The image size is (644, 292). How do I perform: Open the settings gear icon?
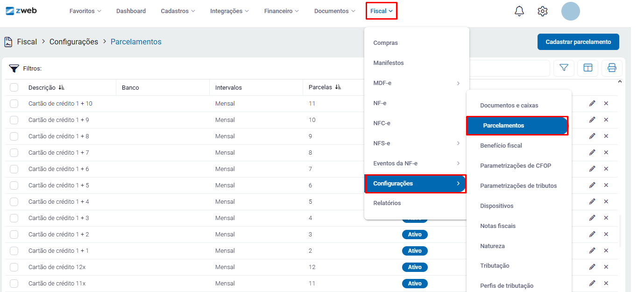(542, 11)
